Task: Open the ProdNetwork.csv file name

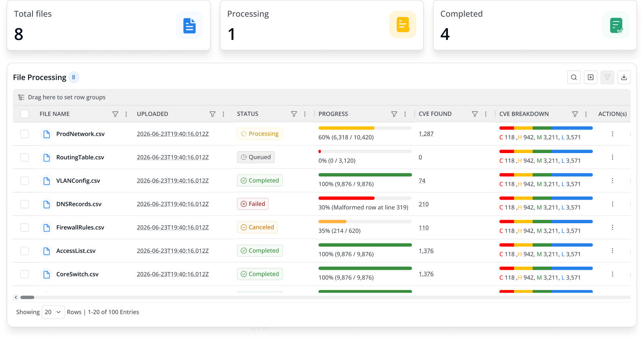Action: (81, 134)
